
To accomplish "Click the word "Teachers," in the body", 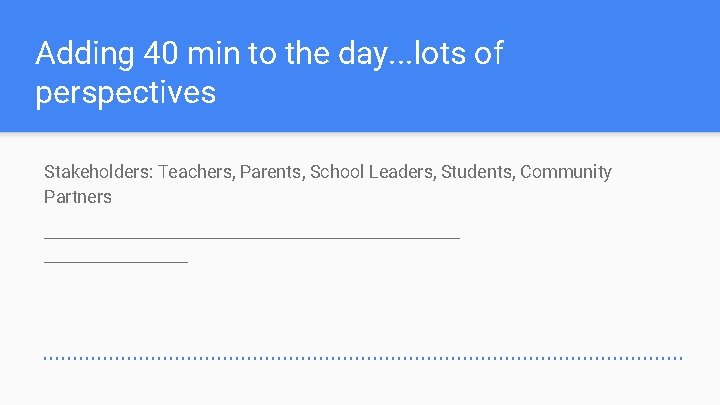I will (197, 172).
